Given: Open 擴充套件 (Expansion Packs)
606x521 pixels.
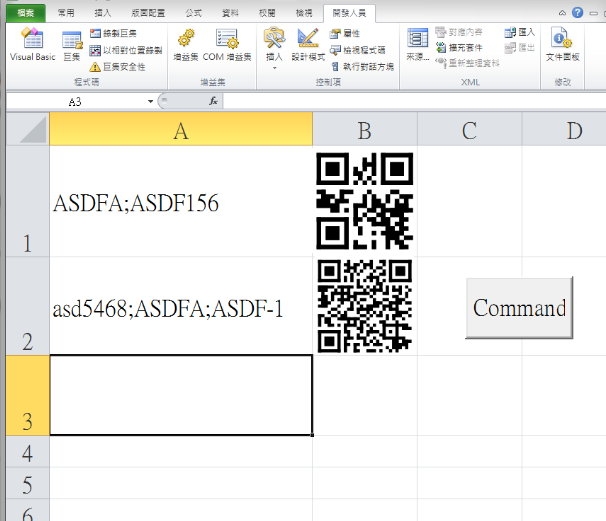Looking at the screenshot, I should [x=459, y=48].
